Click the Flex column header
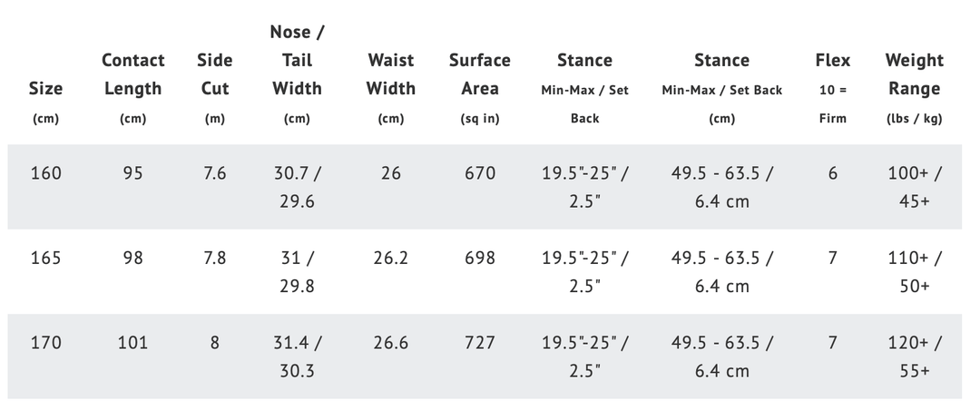The width and height of the screenshot is (980, 420). [x=832, y=61]
